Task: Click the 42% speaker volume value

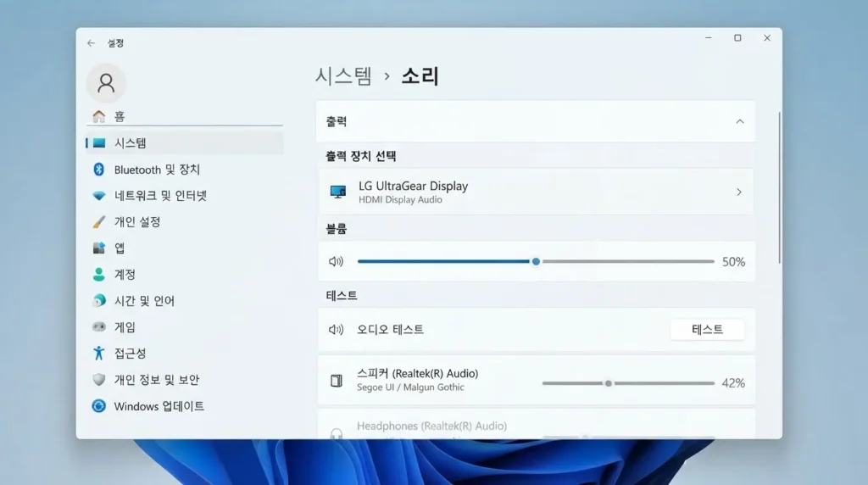Action: (733, 383)
